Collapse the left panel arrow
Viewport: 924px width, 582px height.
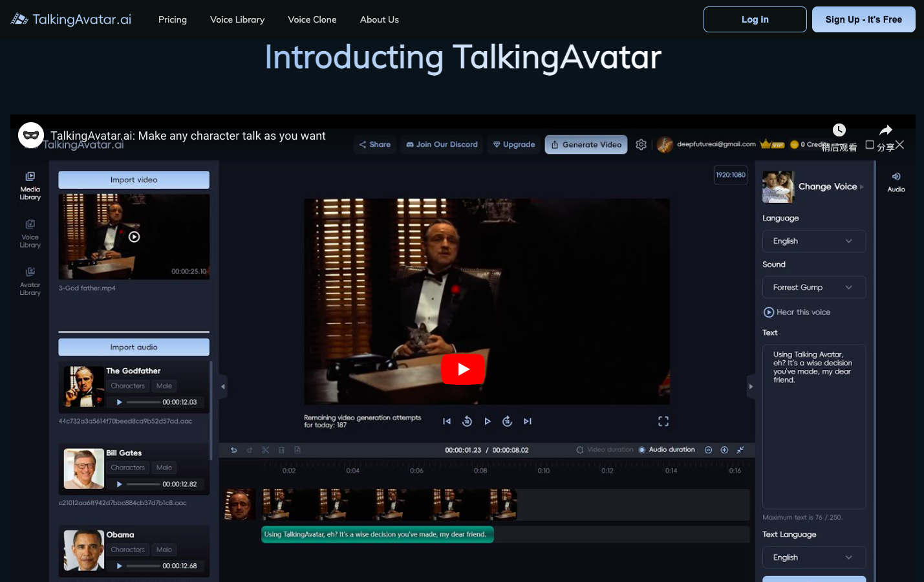pyautogui.click(x=223, y=387)
